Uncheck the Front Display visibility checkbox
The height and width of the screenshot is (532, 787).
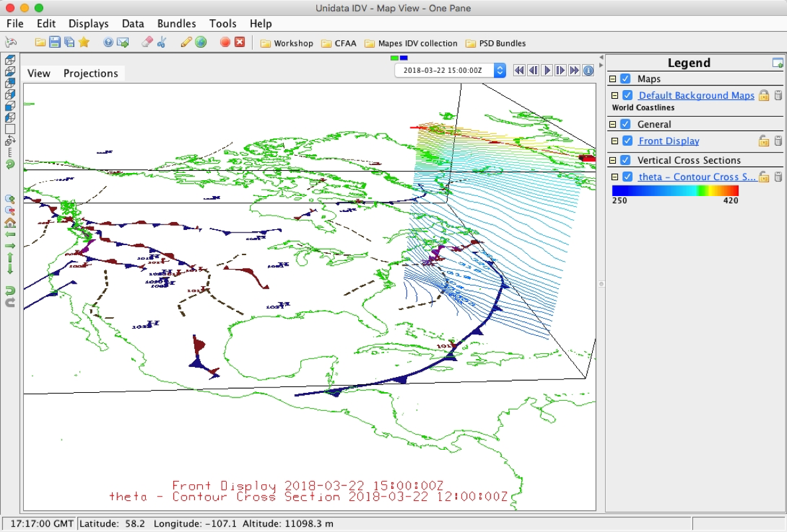pyautogui.click(x=627, y=141)
